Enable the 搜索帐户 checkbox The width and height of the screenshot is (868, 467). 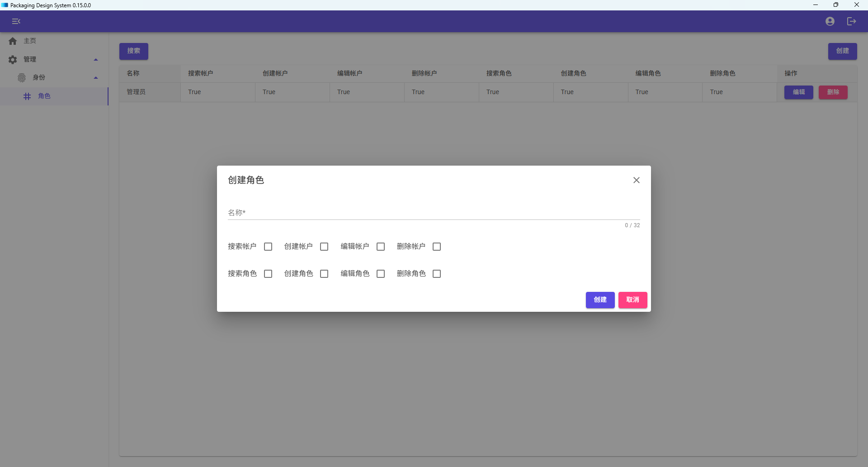268,247
